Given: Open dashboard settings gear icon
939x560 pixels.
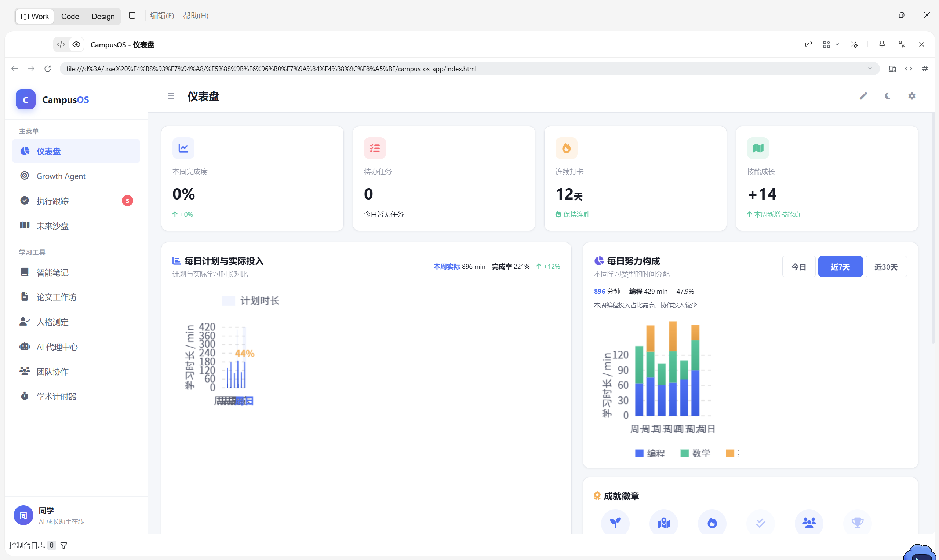Looking at the screenshot, I should pyautogui.click(x=912, y=96).
